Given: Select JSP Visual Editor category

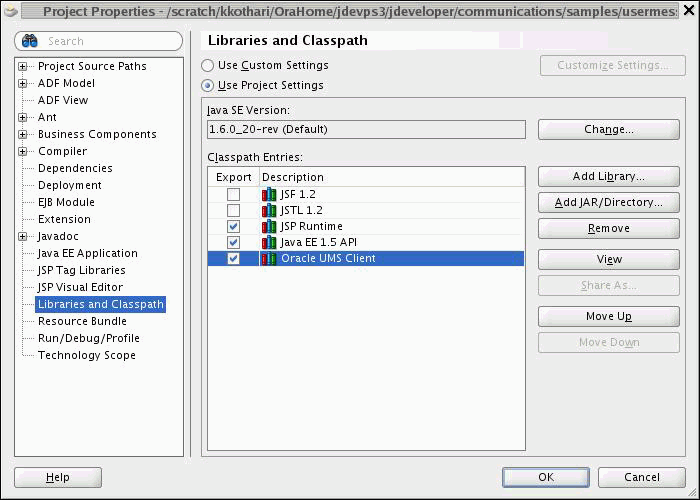Looking at the screenshot, I should 80,287.
